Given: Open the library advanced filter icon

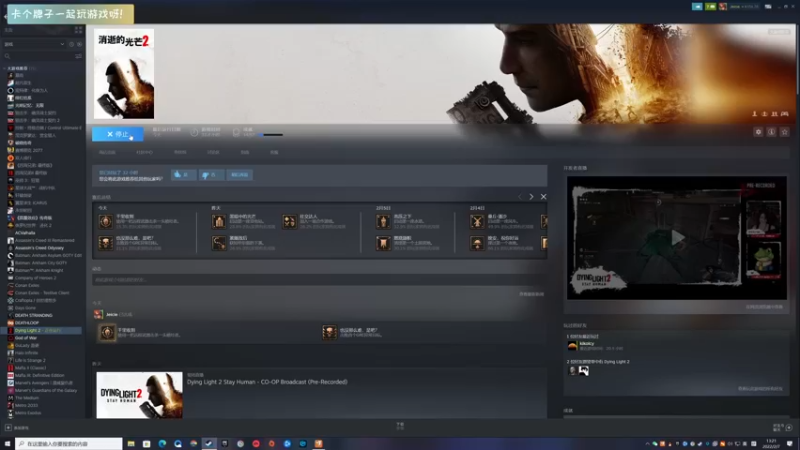Looking at the screenshot, I should click(x=78, y=56).
